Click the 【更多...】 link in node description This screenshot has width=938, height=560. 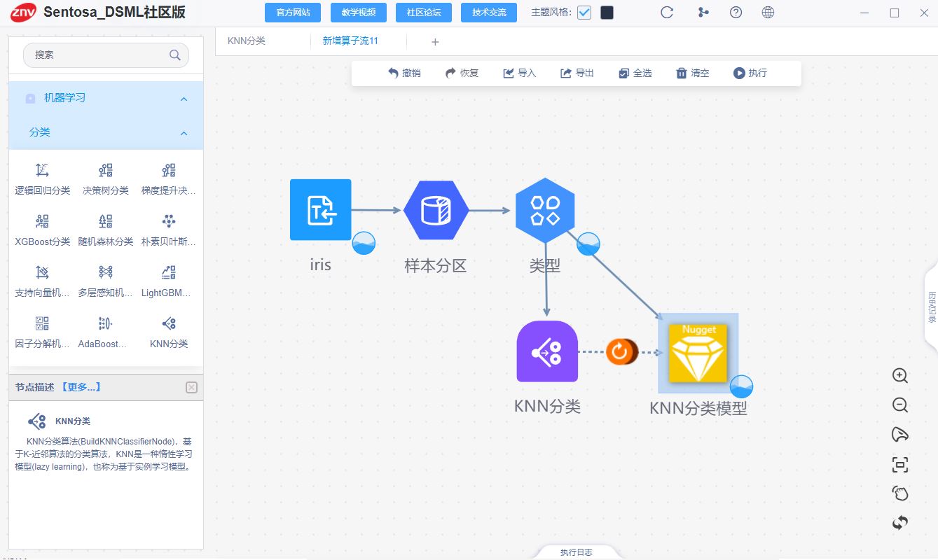coord(81,387)
